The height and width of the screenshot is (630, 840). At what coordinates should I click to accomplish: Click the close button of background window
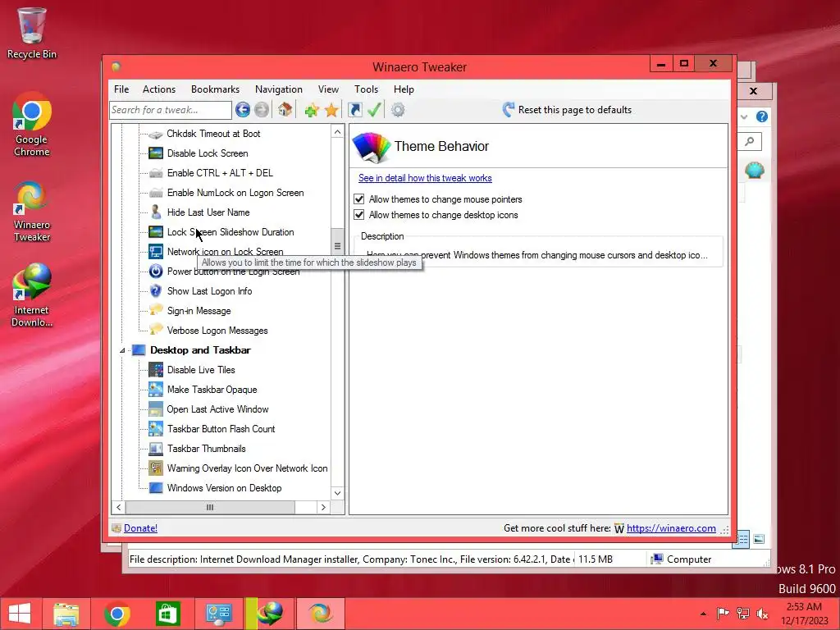[753, 91]
